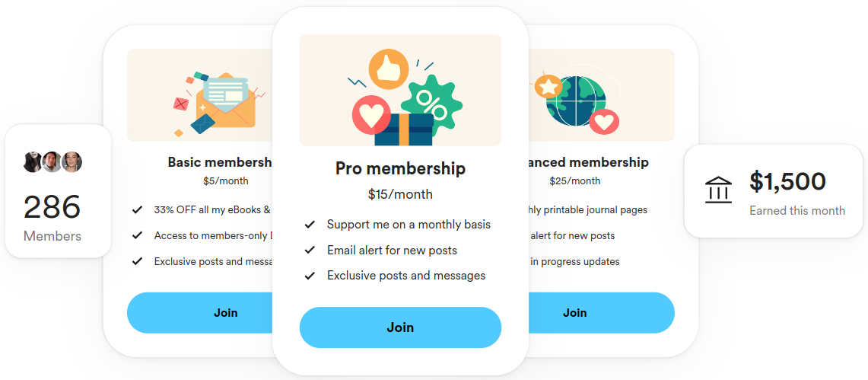Click the orange star badge near globe
This screenshot has width=868, height=380.
tap(548, 87)
